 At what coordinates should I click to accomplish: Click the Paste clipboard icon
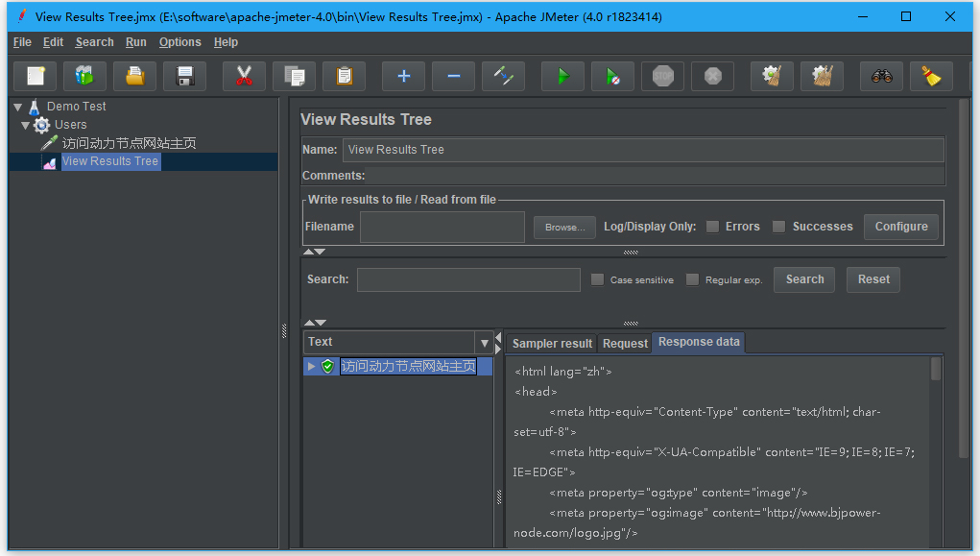(x=344, y=76)
